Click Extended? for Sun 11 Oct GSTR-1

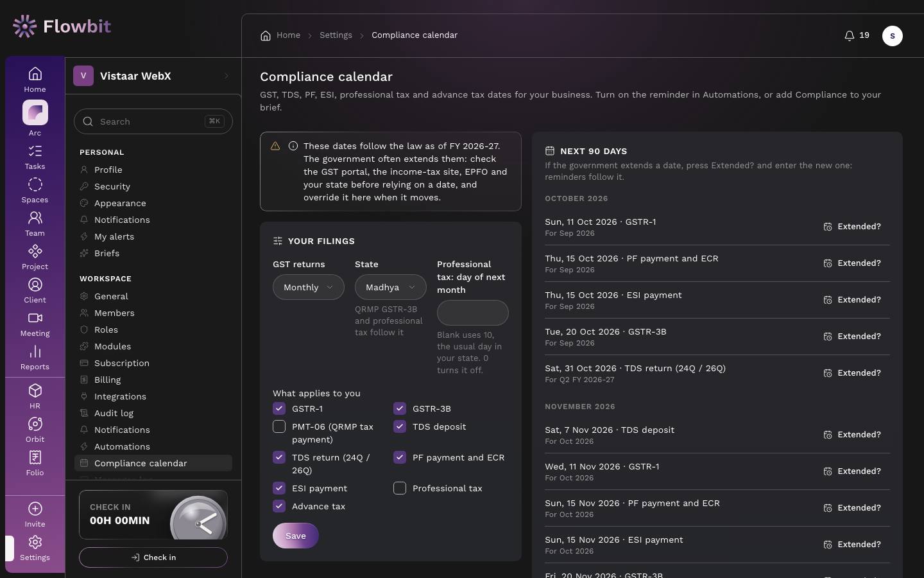pyautogui.click(x=852, y=227)
